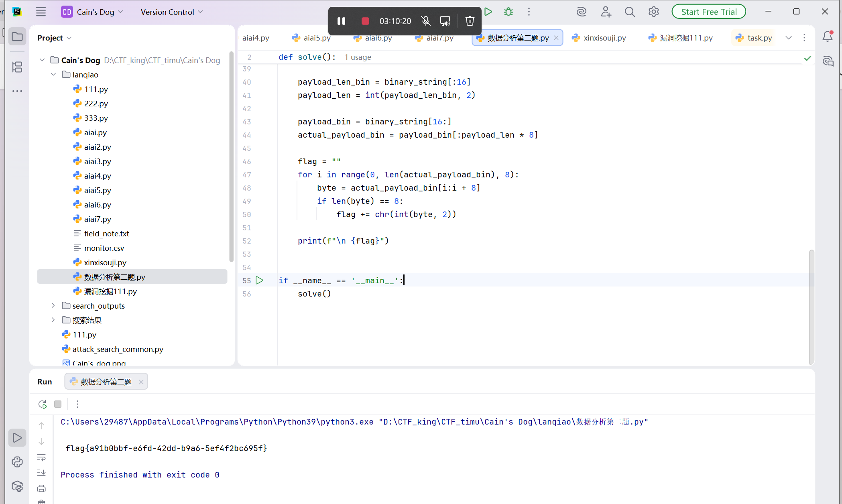Collapse lanqiao folder
Screen dimensions: 842x504
(x=53, y=74)
